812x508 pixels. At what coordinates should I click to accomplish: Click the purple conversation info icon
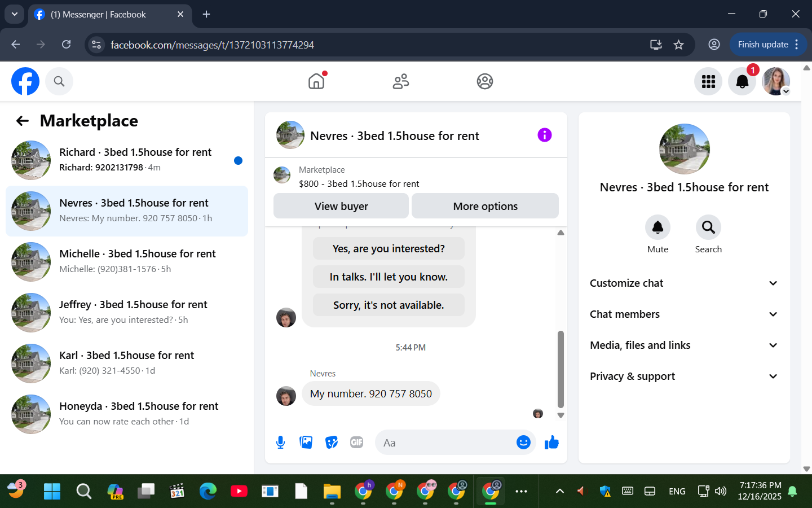click(544, 135)
